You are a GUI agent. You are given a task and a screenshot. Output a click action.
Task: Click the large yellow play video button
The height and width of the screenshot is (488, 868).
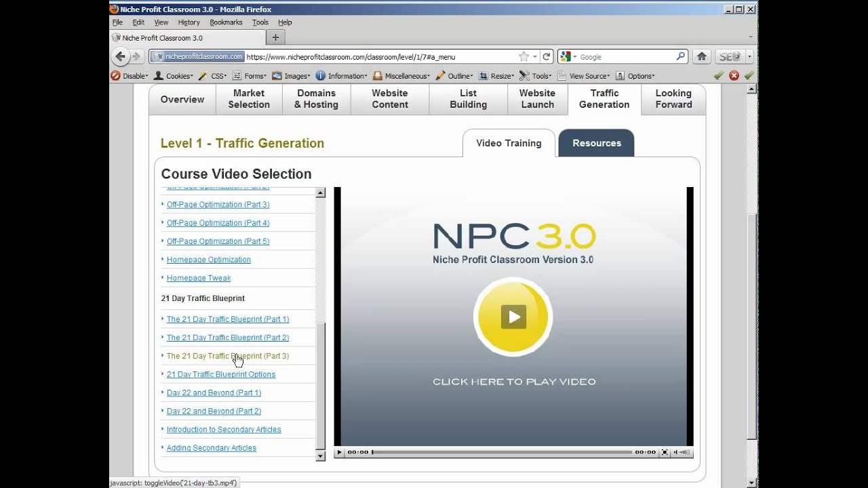click(513, 317)
